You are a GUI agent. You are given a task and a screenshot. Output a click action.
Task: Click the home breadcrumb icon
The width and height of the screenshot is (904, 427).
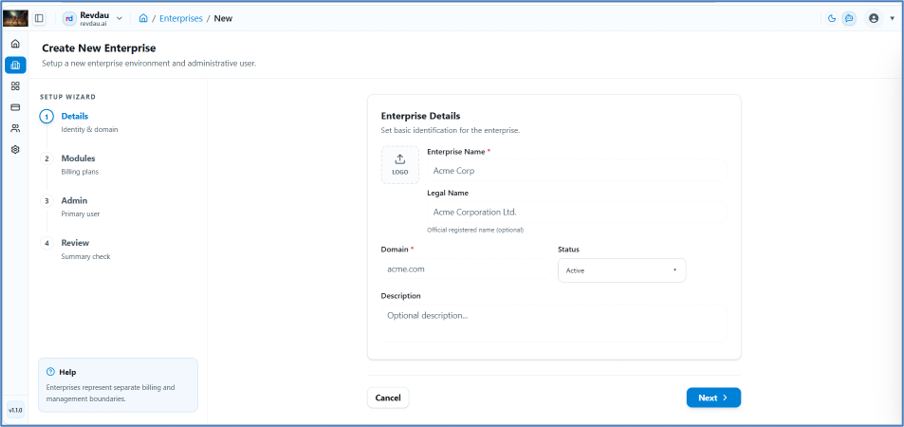coord(143,18)
